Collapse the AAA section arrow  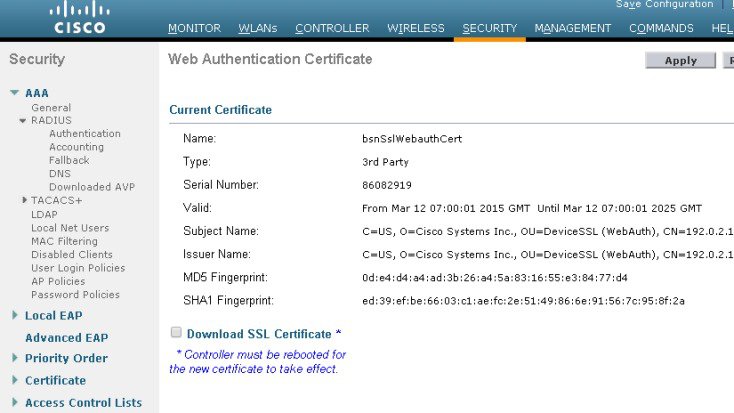[x=15, y=93]
